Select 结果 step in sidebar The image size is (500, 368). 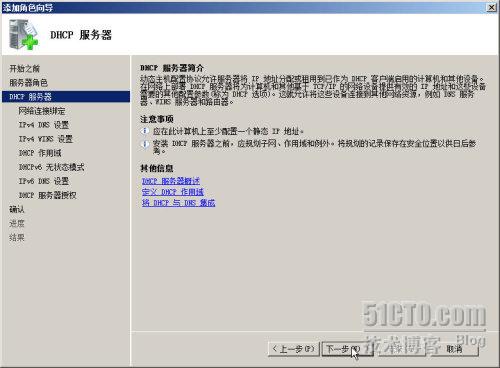click(x=17, y=237)
